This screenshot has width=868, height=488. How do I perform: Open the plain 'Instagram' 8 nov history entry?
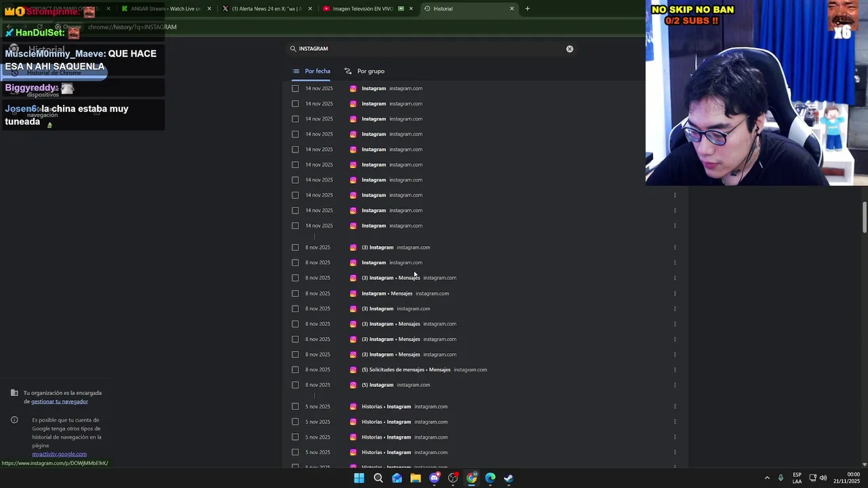point(374,262)
